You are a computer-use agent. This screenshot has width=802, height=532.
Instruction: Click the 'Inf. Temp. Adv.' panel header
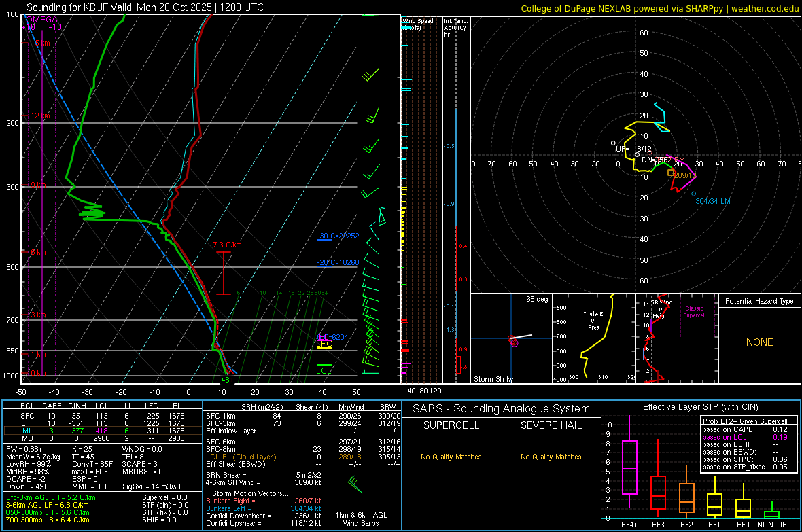pos(455,28)
